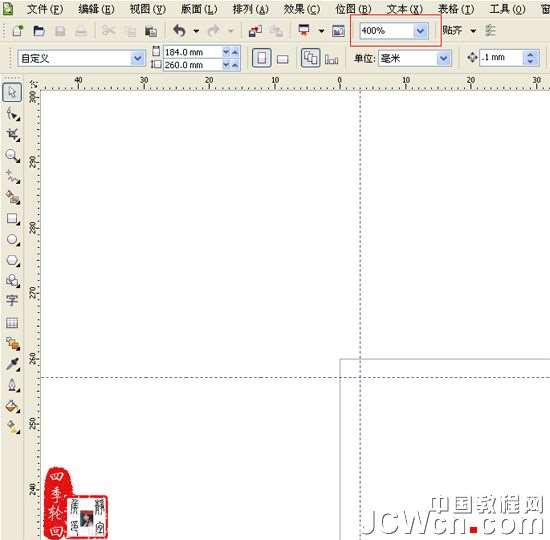Click the Undo arrow icon
This screenshot has height=540, width=550.
click(179, 31)
